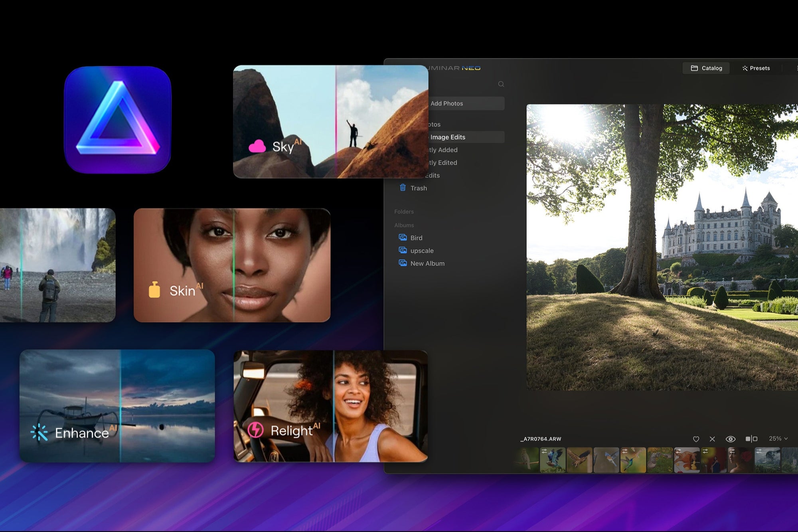Click the search icon in sidebar

[x=502, y=84]
